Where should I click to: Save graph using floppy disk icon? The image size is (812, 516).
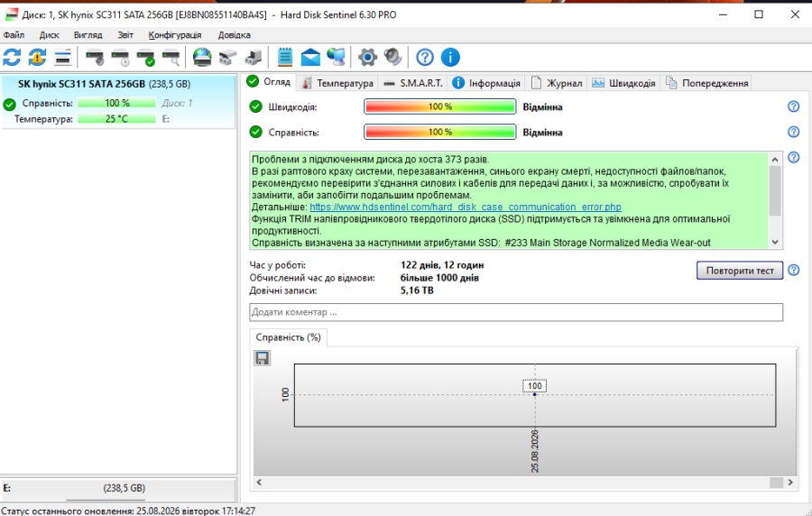pos(262,357)
